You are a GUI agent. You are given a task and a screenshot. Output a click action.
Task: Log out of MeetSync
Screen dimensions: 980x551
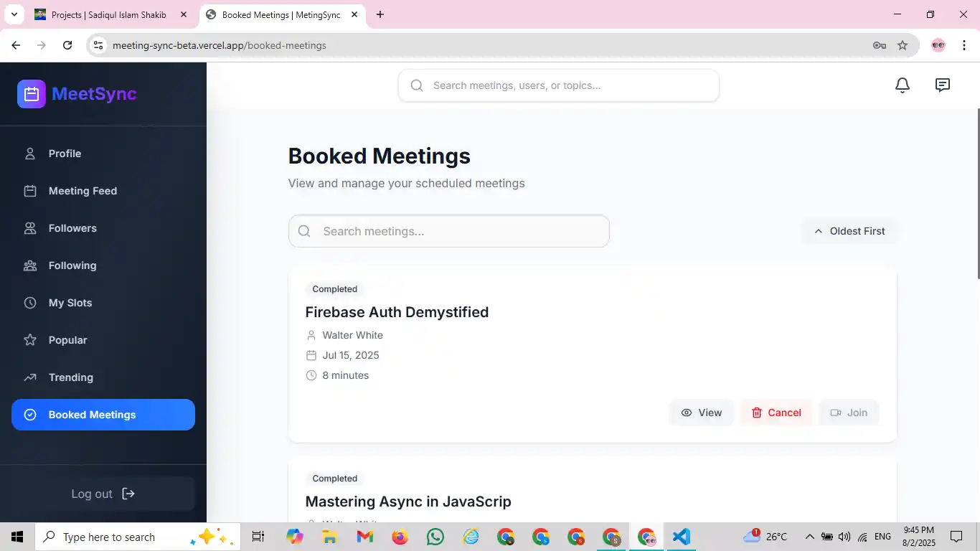click(103, 494)
